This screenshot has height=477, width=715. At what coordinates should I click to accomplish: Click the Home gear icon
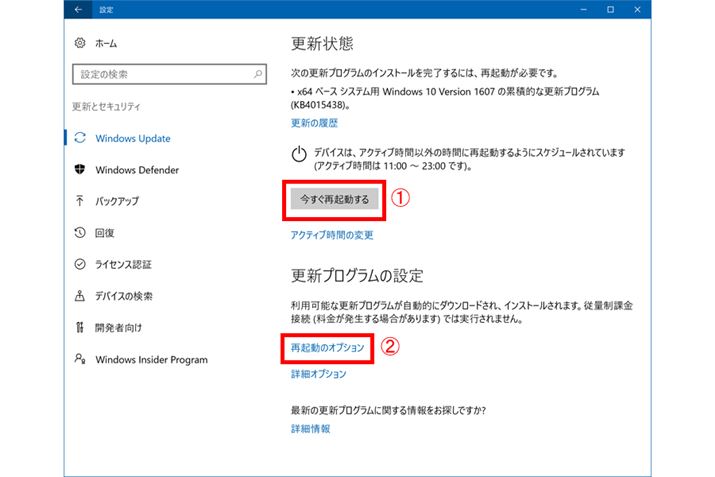point(80,44)
